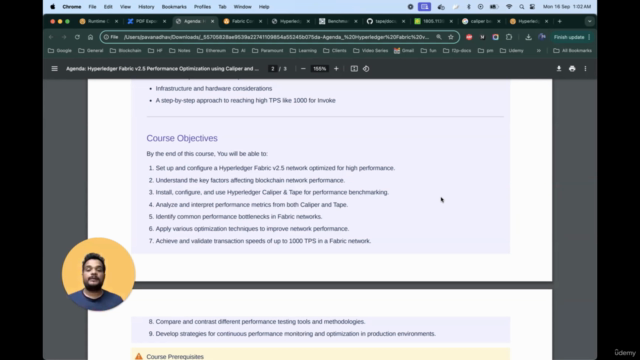Rotate the PDF counterclockwise
Viewport: 640px width, 360px height.
[366, 69]
